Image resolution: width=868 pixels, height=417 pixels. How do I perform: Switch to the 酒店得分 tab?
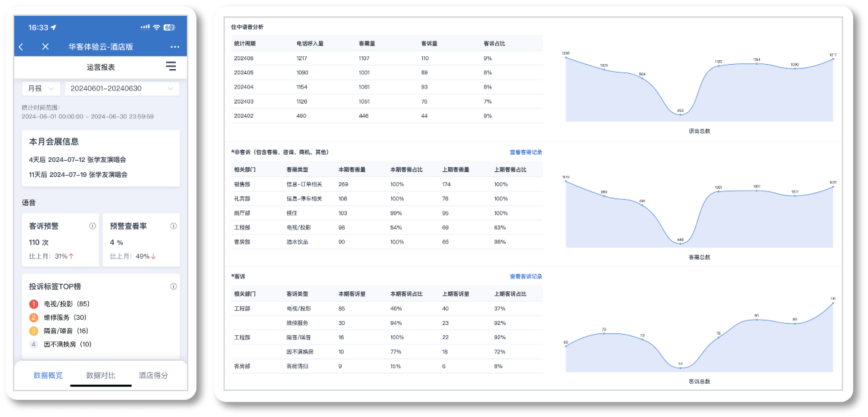(x=153, y=375)
